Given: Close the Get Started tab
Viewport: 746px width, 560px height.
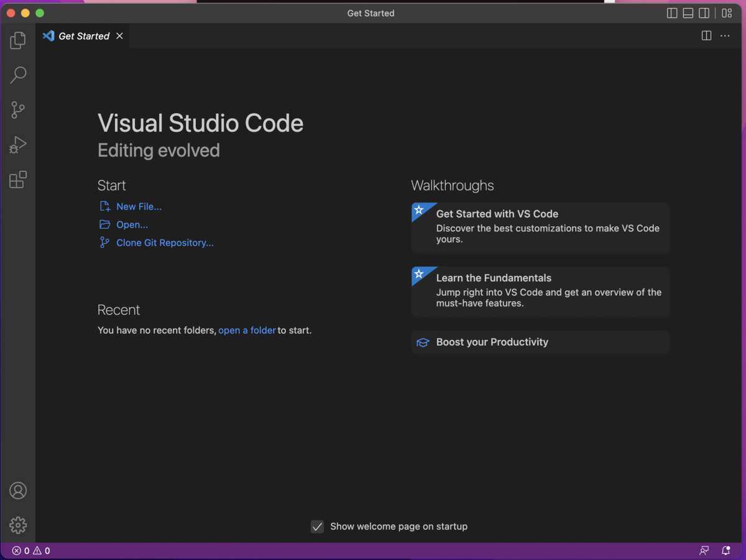Looking at the screenshot, I should click(x=119, y=36).
